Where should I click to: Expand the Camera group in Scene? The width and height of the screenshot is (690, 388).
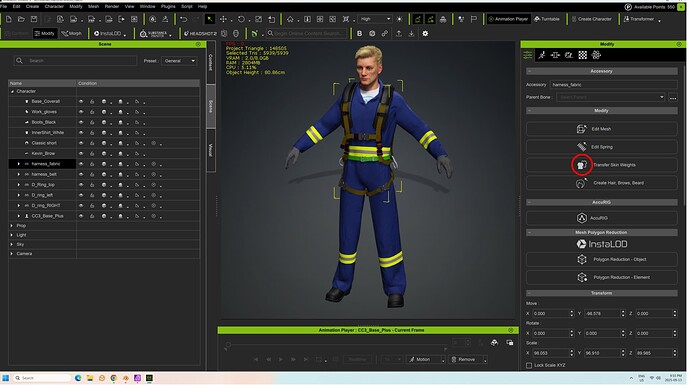click(x=12, y=254)
